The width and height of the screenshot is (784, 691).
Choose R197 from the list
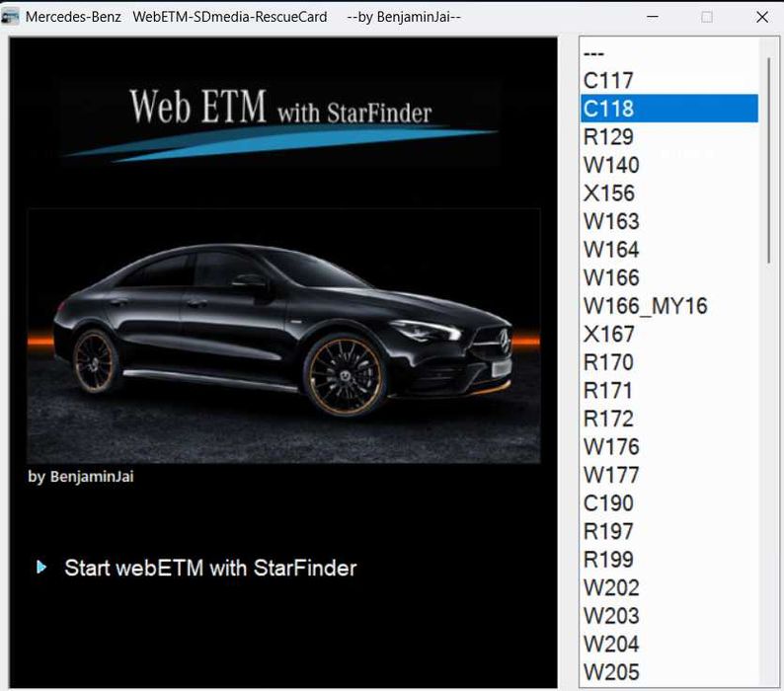669,531
